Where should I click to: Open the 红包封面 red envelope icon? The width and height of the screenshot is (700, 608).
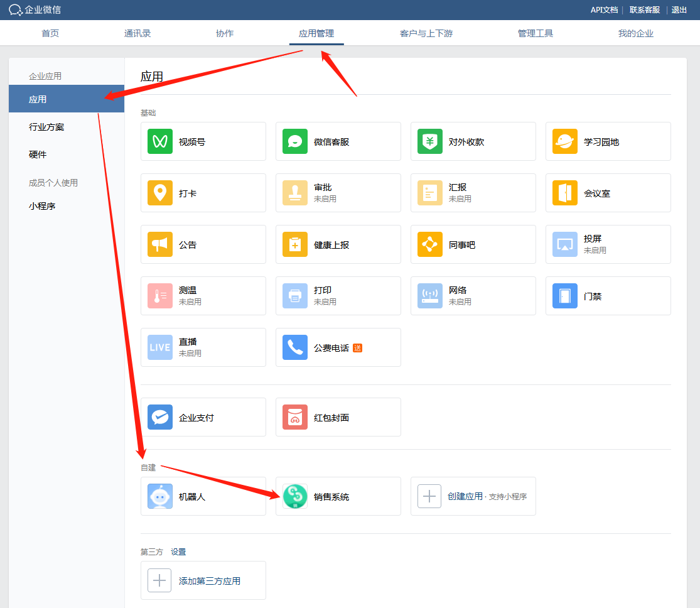[x=294, y=417]
